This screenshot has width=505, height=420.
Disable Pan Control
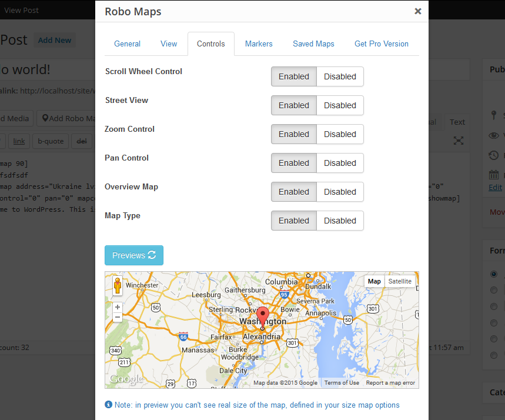340,163
